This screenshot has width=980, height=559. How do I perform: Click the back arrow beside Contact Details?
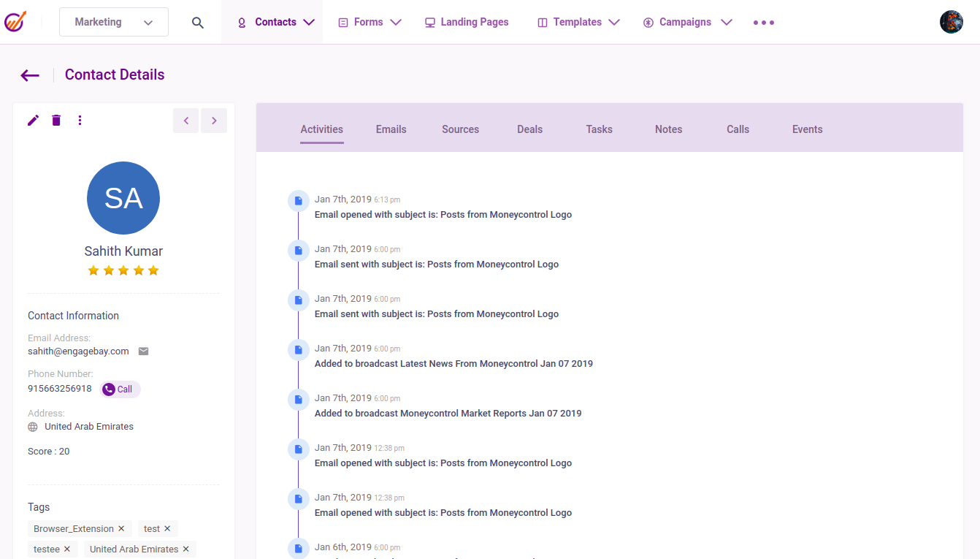click(x=29, y=75)
